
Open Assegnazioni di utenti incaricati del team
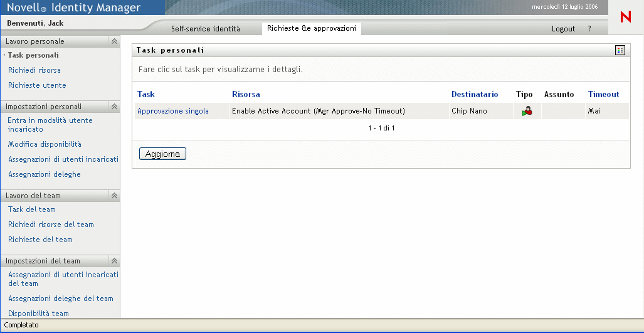pos(63,279)
